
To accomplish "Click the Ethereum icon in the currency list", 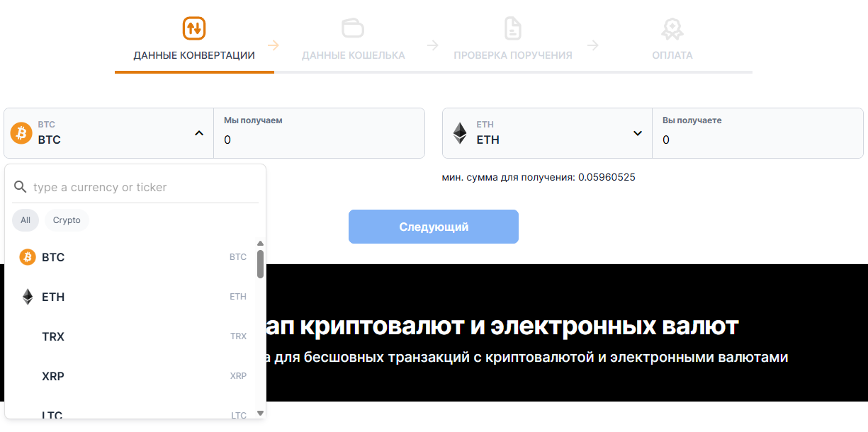I will (28, 297).
